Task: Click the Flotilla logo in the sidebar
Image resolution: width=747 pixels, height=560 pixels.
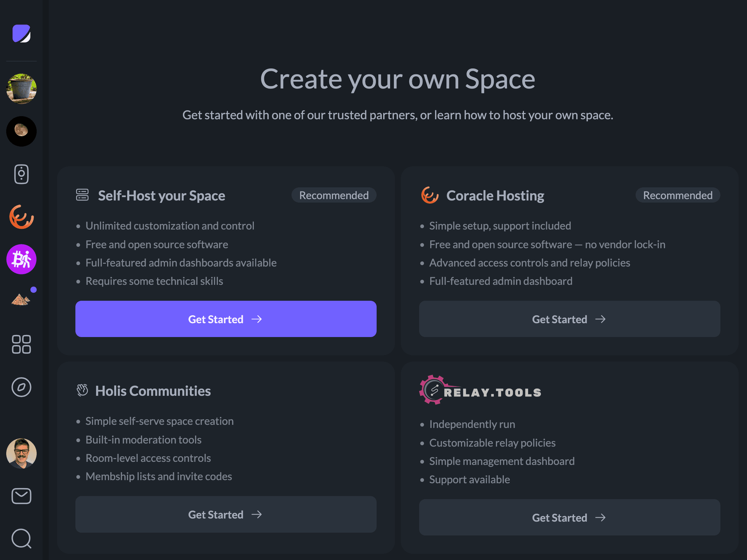Action: (x=21, y=34)
